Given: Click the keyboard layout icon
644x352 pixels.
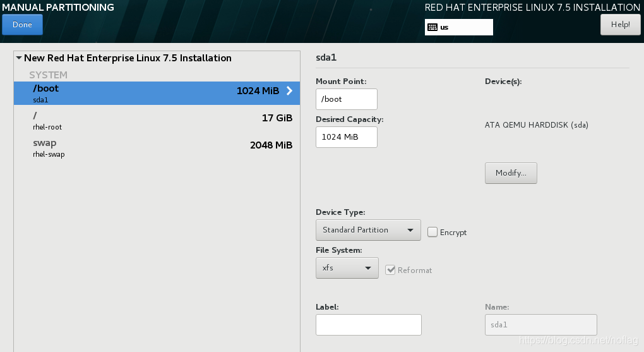Looking at the screenshot, I should (432, 27).
